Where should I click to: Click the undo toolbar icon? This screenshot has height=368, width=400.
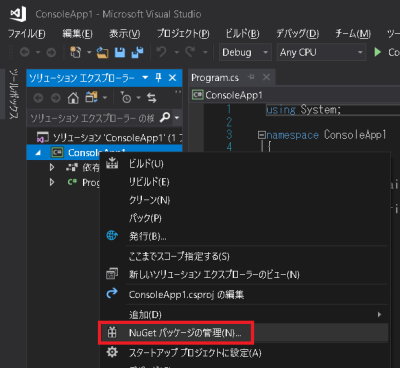point(162,52)
